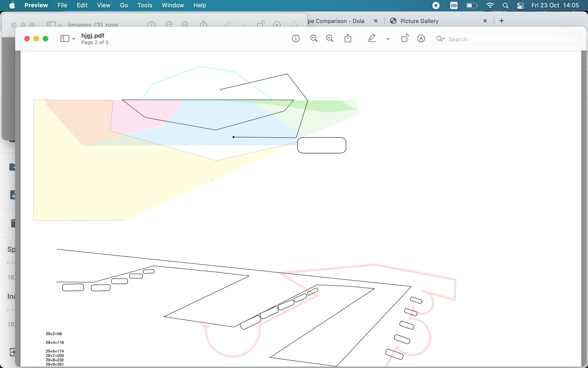Open the Window menu
This screenshot has height=368, width=588.
[173, 5]
